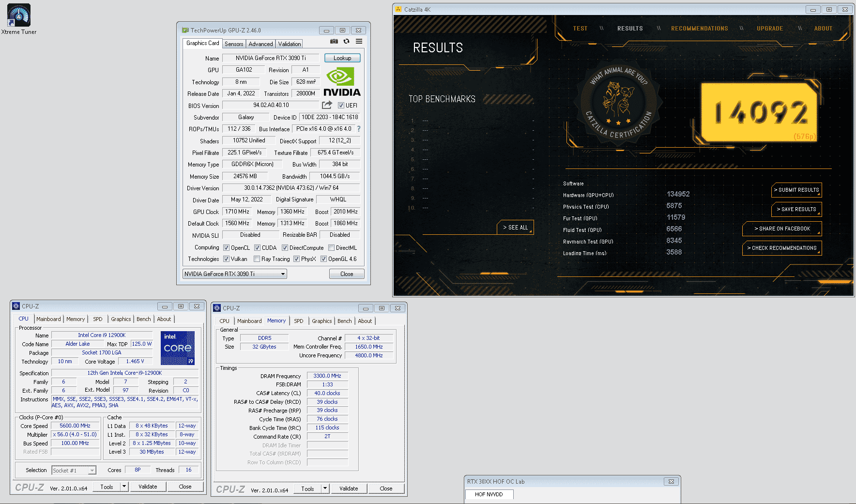Open the Recommendations tab in Catzilla

click(x=699, y=29)
